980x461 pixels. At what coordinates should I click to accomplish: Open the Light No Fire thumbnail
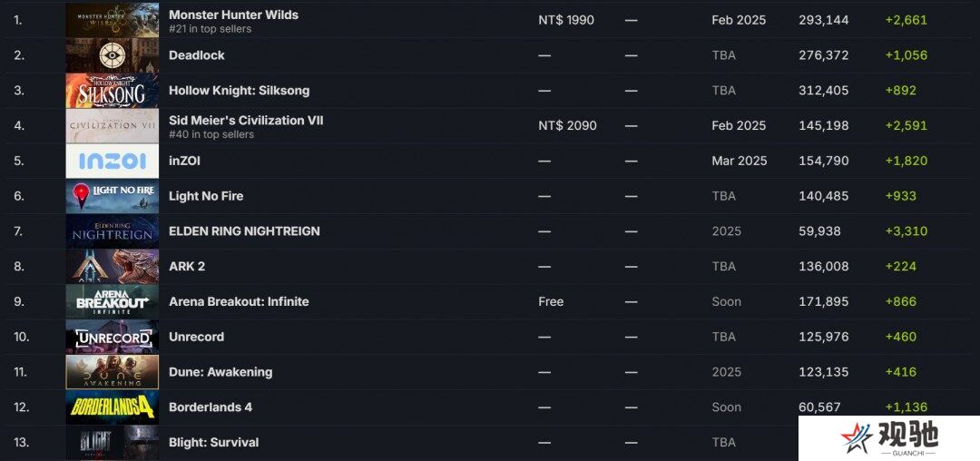click(113, 196)
